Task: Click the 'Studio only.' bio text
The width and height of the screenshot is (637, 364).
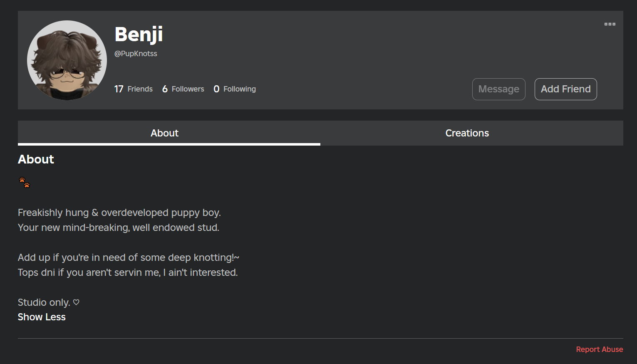Action: [x=44, y=302]
